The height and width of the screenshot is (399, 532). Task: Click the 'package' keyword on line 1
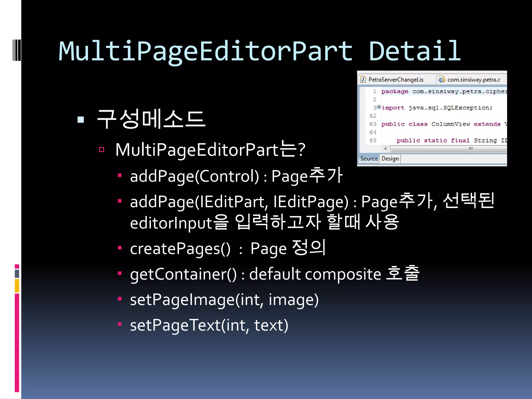pos(395,91)
